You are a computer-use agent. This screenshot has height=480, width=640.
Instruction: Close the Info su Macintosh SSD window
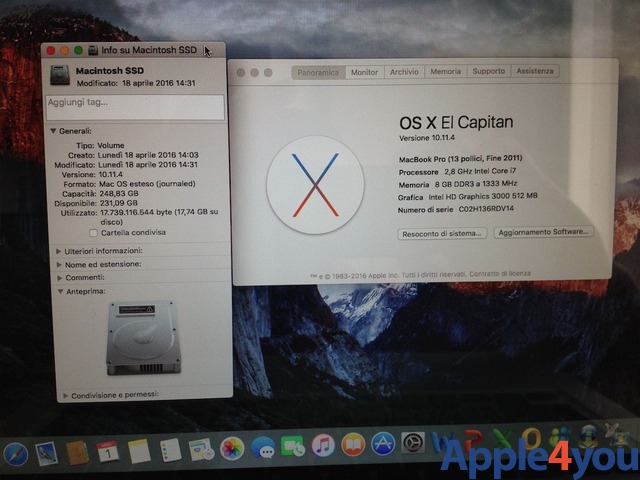tap(51, 51)
